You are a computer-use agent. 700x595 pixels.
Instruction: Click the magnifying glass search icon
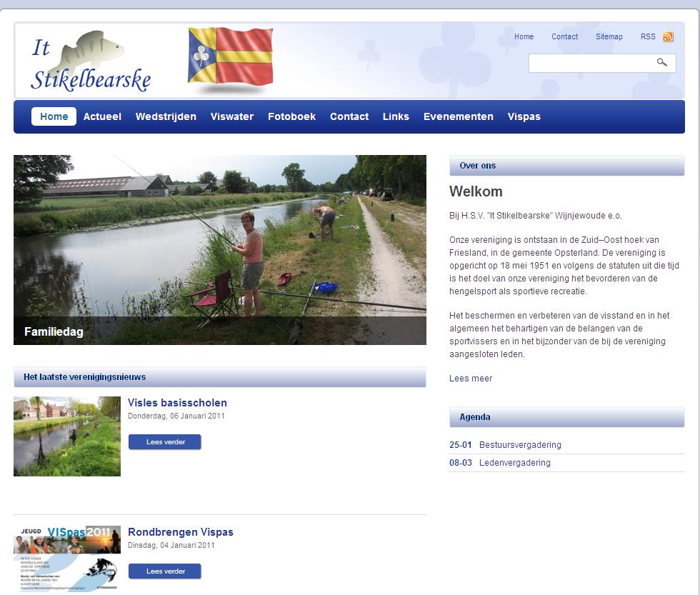(x=662, y=63)
